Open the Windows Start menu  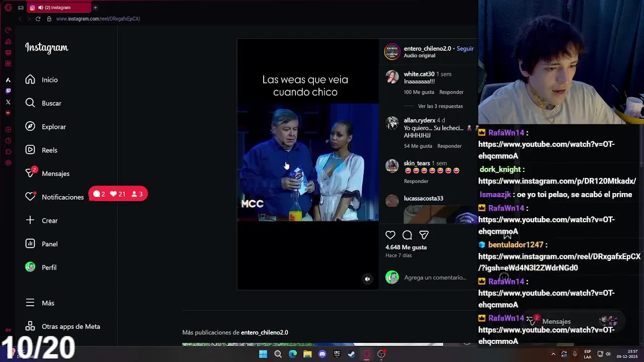click(x=263, y=354)
